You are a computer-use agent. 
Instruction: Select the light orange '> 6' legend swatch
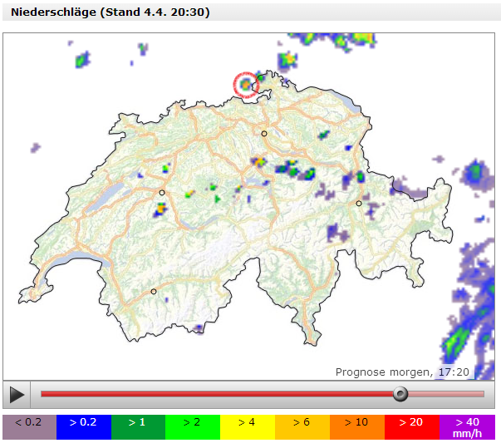(302, 427)
